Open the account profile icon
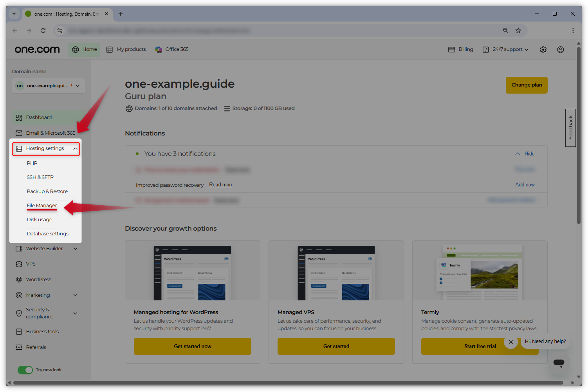Viewport: 588px width, 392px height. click(x=560, y=49)
